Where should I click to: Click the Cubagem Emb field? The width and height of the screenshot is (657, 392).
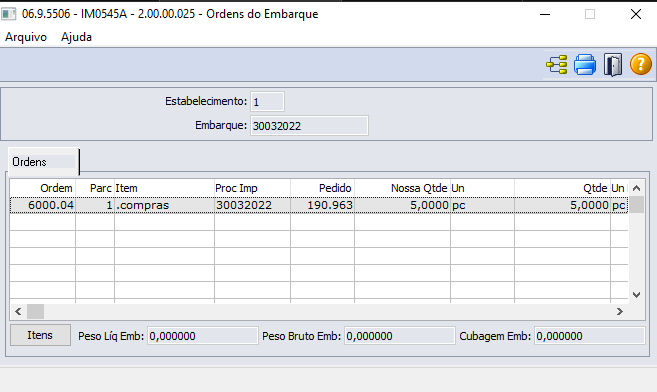[589, 336]
